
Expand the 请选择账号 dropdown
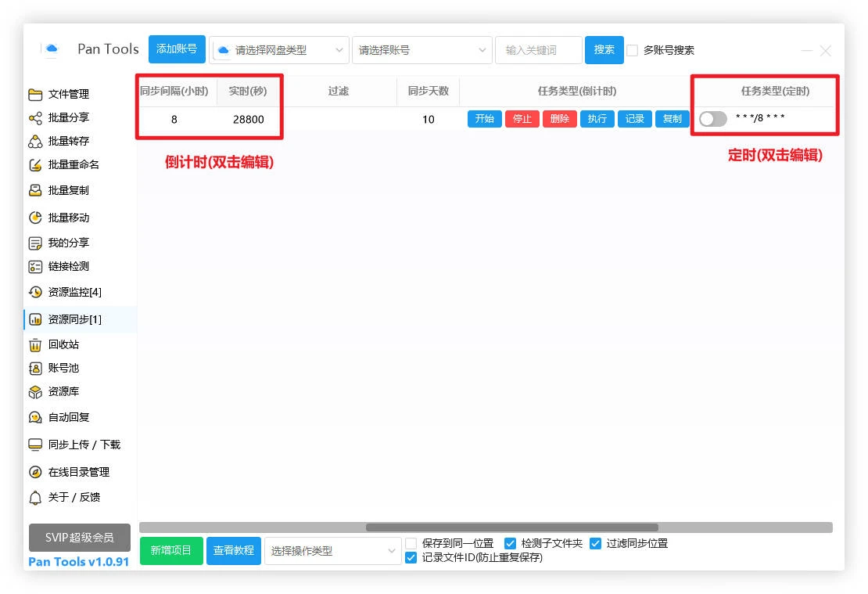pyautogui.click(x=422, y=50)
